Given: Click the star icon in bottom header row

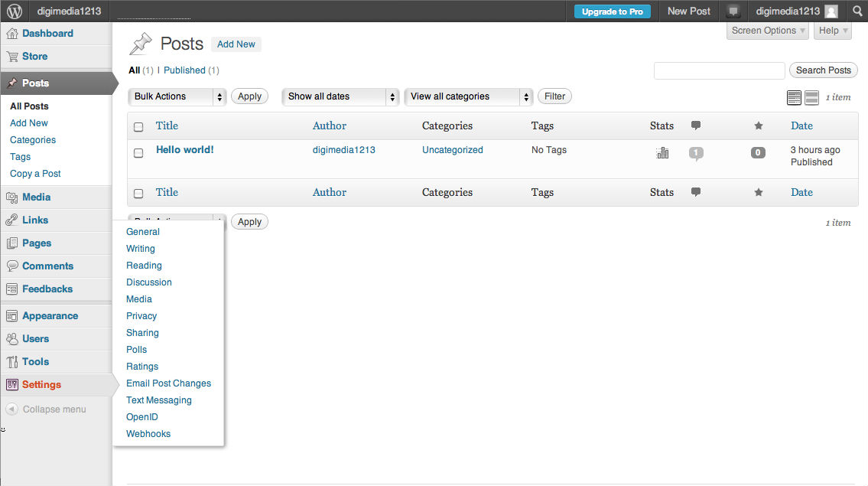Looking at the screenshot, I should tap(759, 192).
